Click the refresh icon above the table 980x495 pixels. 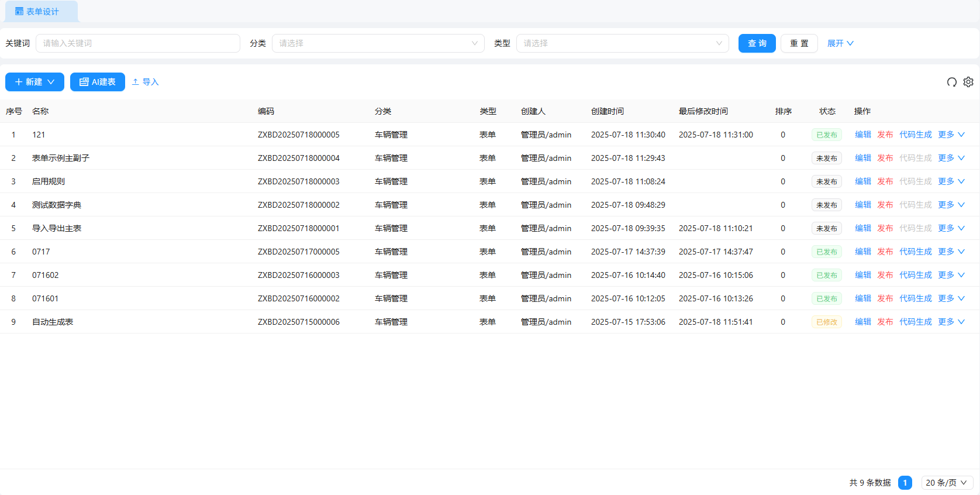point(951,82)
